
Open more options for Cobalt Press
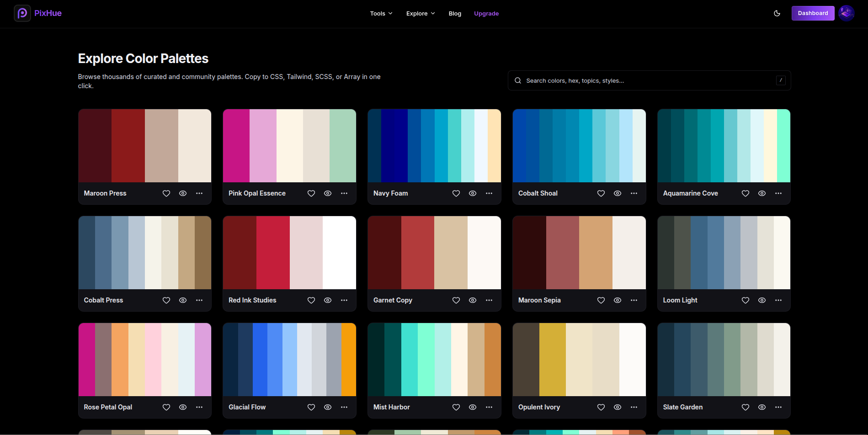pos(199,300)
